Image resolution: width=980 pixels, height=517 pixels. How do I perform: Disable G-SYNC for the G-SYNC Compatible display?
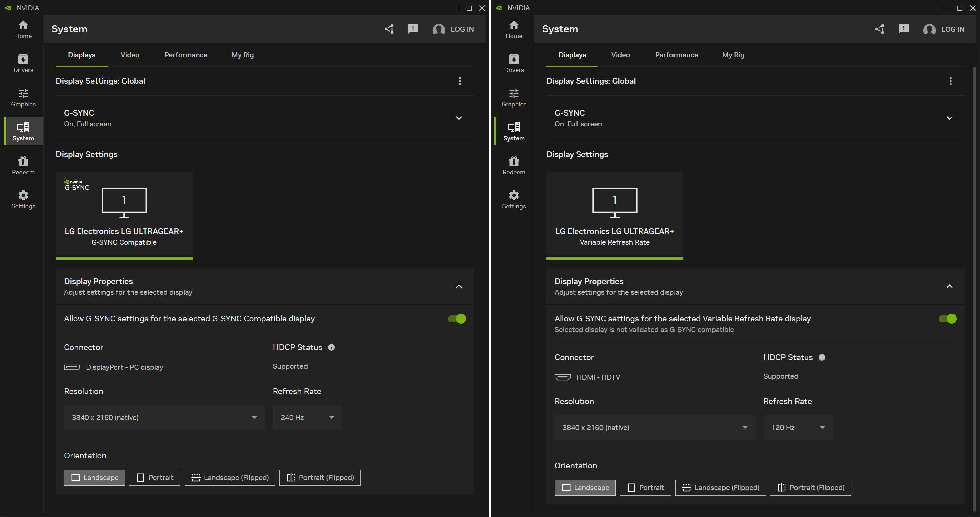pos(457,319)
